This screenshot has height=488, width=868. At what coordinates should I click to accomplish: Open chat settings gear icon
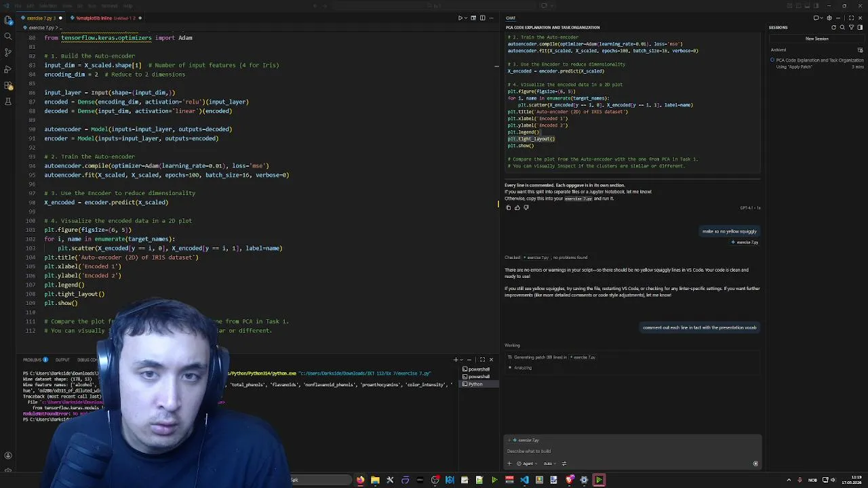829,18
